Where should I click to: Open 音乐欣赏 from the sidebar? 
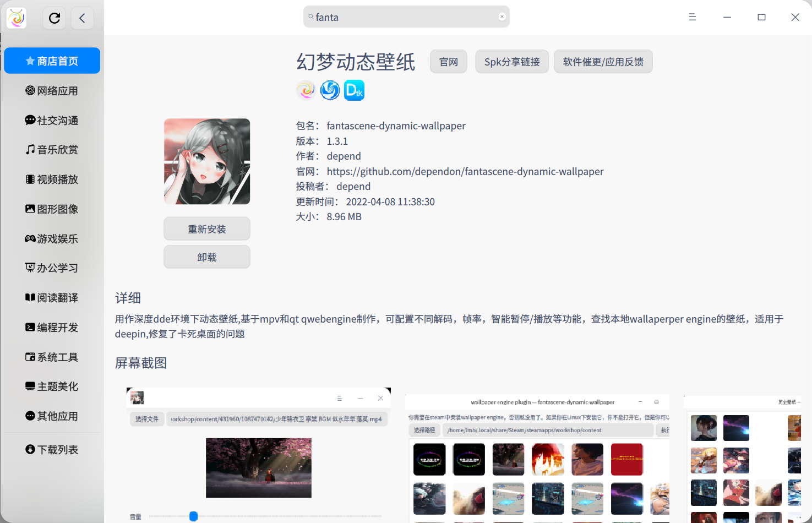51,149
